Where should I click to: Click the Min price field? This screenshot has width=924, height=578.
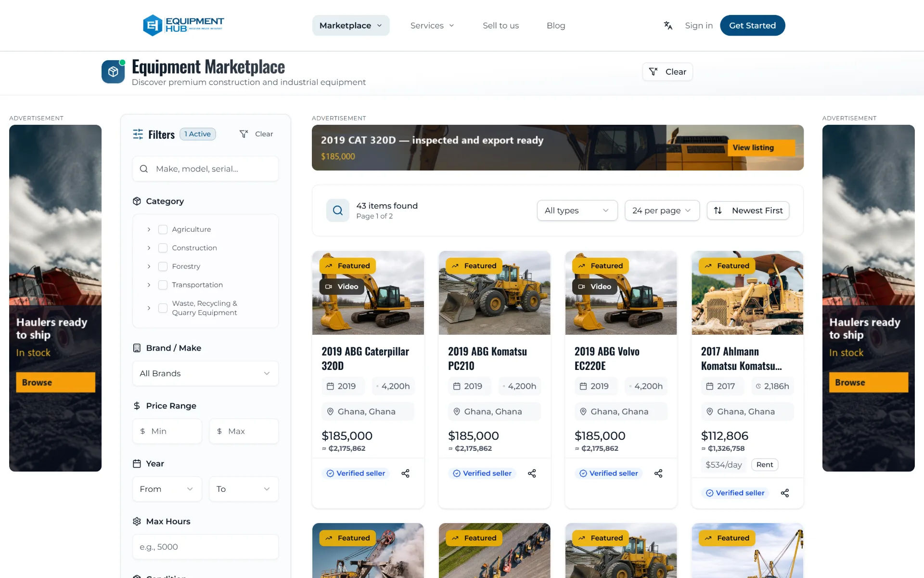[x=167, y=431]
